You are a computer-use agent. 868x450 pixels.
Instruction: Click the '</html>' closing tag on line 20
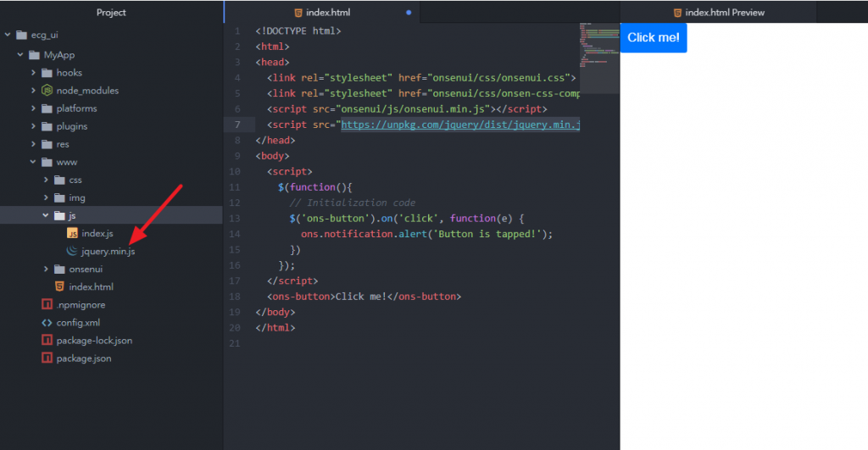[x=275, y=328]
